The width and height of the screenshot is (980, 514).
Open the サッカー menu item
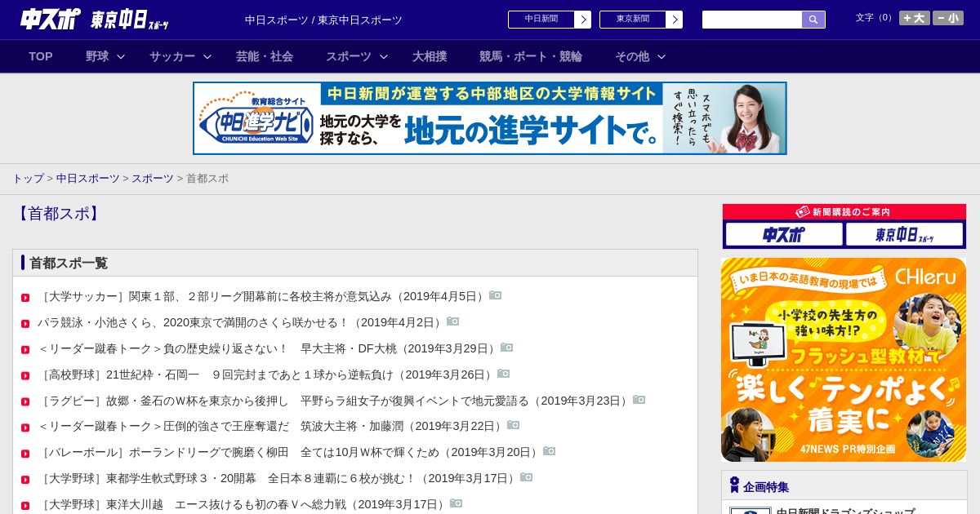172,56
